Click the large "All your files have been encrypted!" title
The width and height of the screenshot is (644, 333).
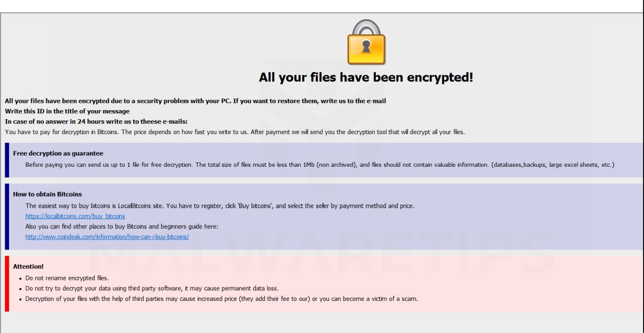pos(366,78)
